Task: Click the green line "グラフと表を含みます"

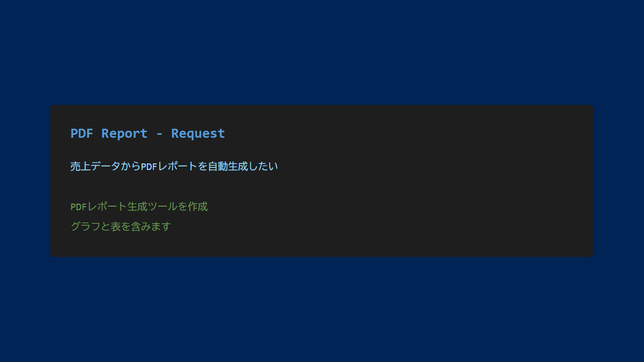Action: (121, 226)
